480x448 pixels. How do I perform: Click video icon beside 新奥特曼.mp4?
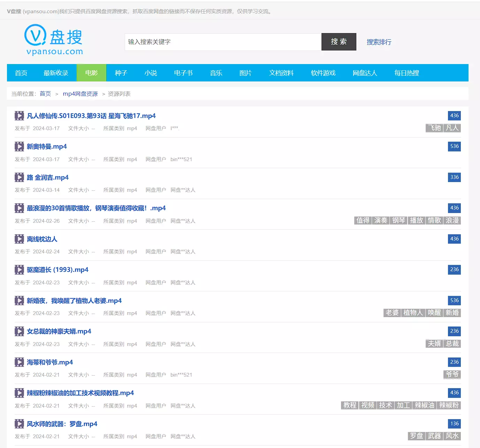pos(19,147)
